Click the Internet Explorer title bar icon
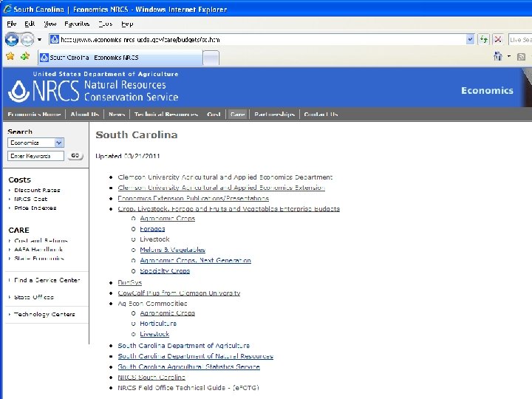 tap(7, 9)
